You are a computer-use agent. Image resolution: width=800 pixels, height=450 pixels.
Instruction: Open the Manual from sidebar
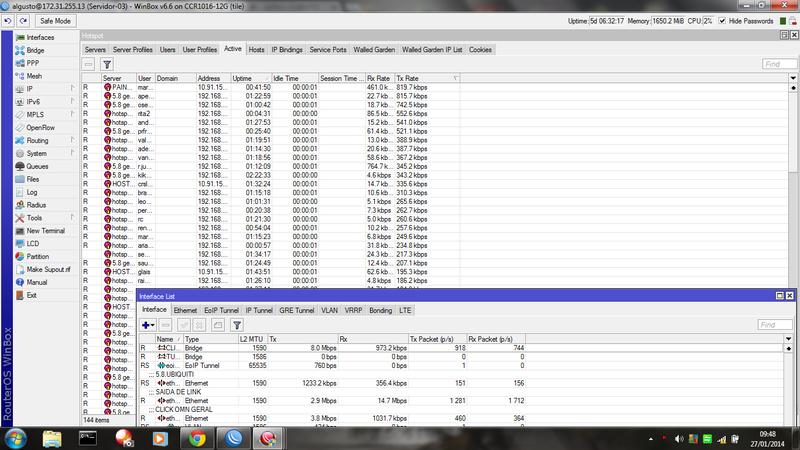36,282
